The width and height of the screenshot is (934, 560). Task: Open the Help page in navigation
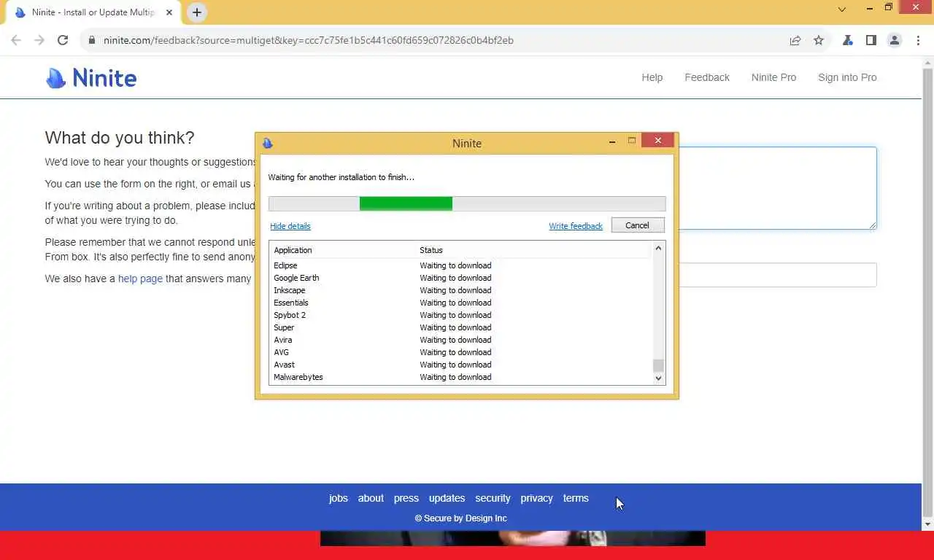pyautogui.click(x=652, y=77)
